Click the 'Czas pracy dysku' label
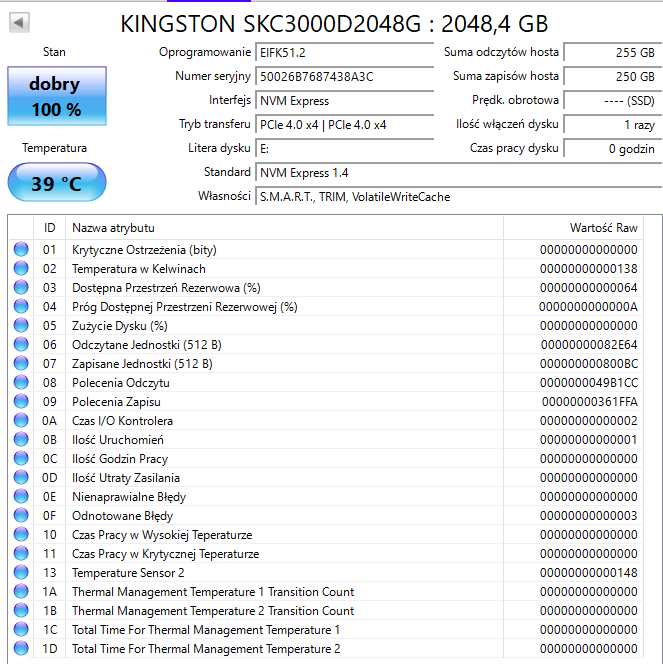663x664 pixels. click(514, 148)
